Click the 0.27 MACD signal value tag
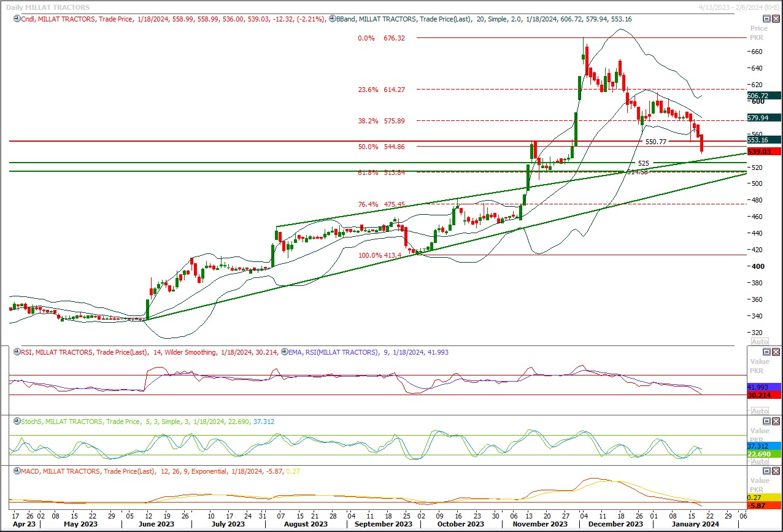Screen dimensions: 783x532 (764, 497)
